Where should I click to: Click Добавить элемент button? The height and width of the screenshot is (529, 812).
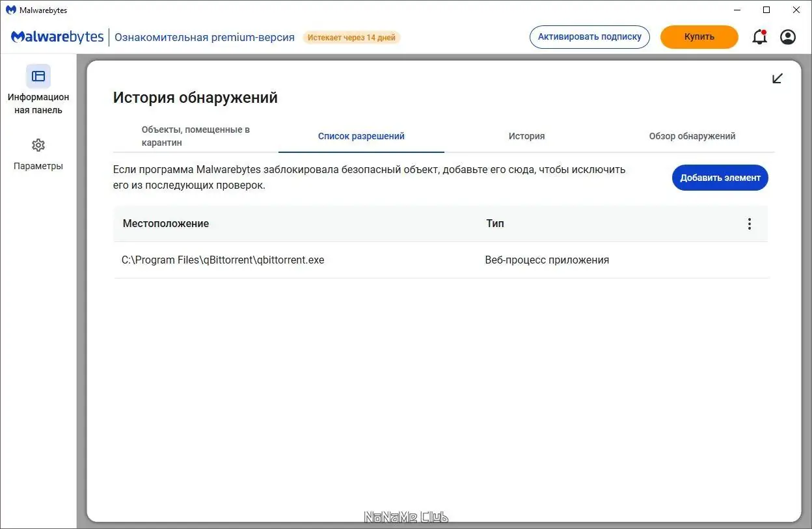pos(720,178)
